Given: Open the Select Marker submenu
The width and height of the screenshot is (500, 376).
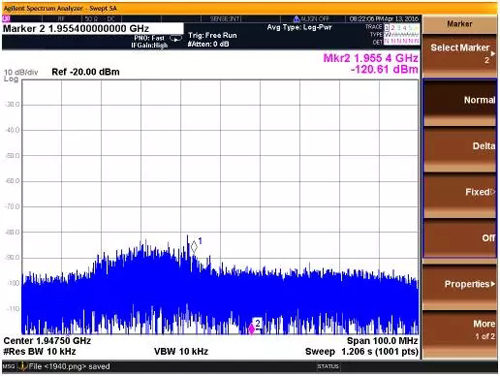Looking at the screenshot, I should (x=460, y=53).
